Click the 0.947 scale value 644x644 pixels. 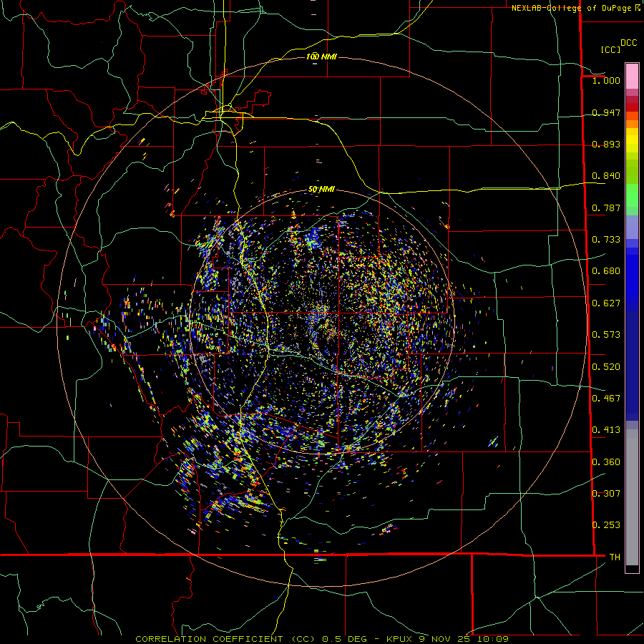(x=606, y=112)
